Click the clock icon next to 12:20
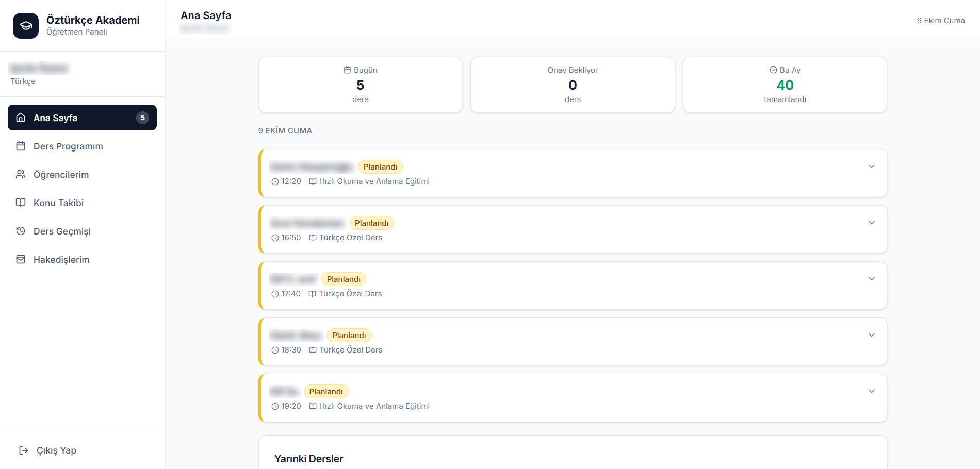Screen dimensions: 980x469 pyautogui.click(x=275, y=181)
